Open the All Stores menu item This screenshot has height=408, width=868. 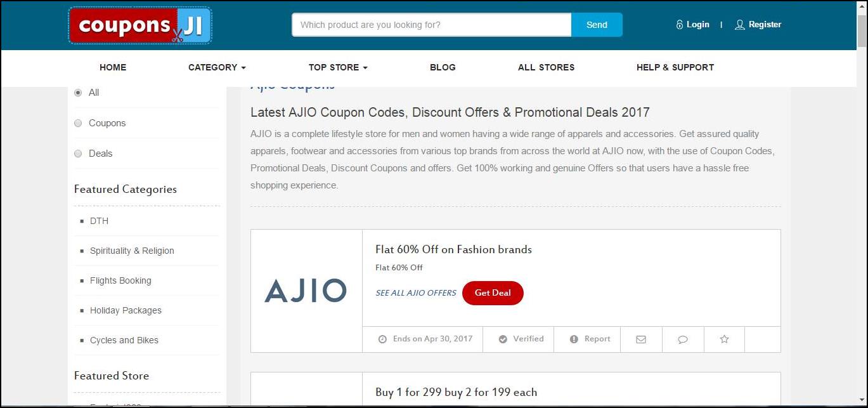pos(547,67)
